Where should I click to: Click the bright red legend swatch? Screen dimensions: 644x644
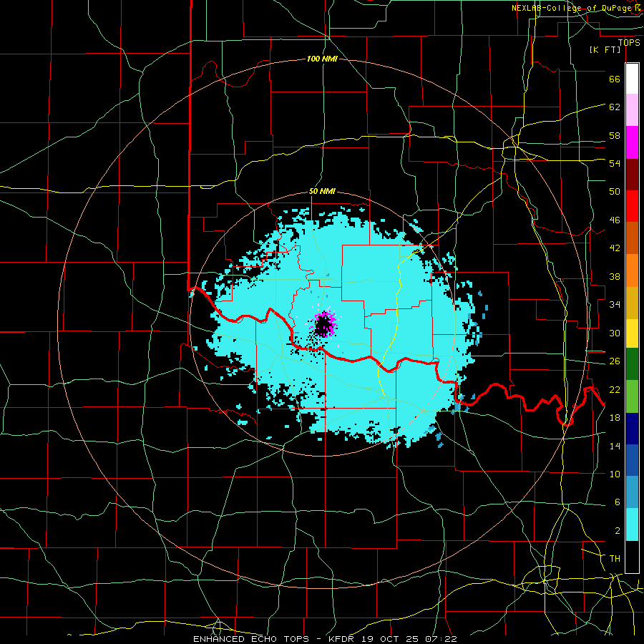coord(632,206)
